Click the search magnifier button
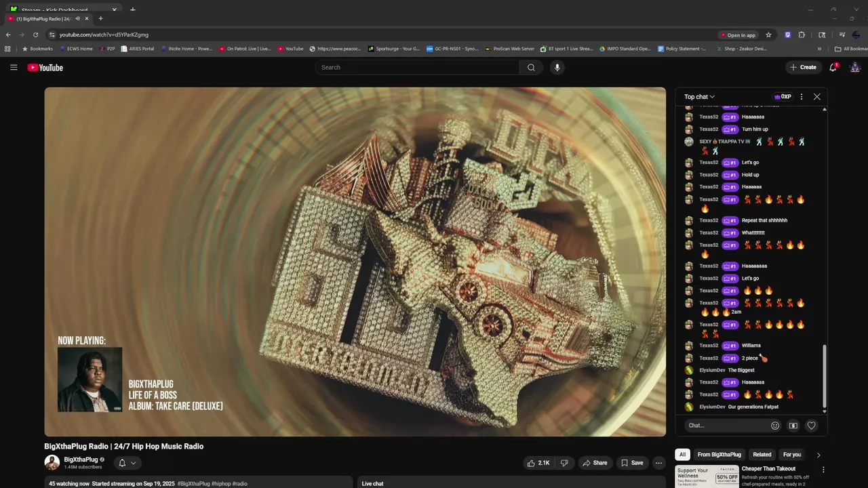868x488 pixels. point(531,67)
